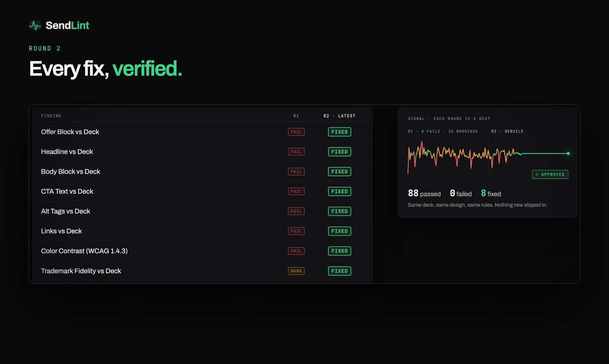Click FAIL badge in Alt Tags row
Image resolution: width=609 pixels, height=364 pixels.
[x=296, y=211]
